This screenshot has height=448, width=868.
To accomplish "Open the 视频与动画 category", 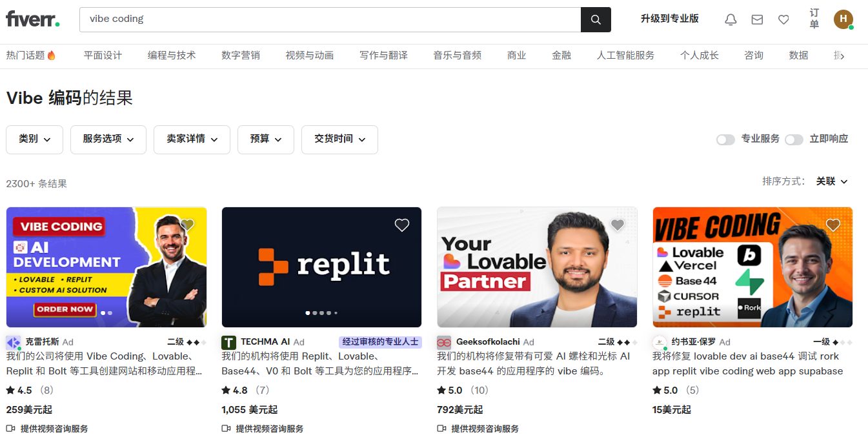I will 310,56.
